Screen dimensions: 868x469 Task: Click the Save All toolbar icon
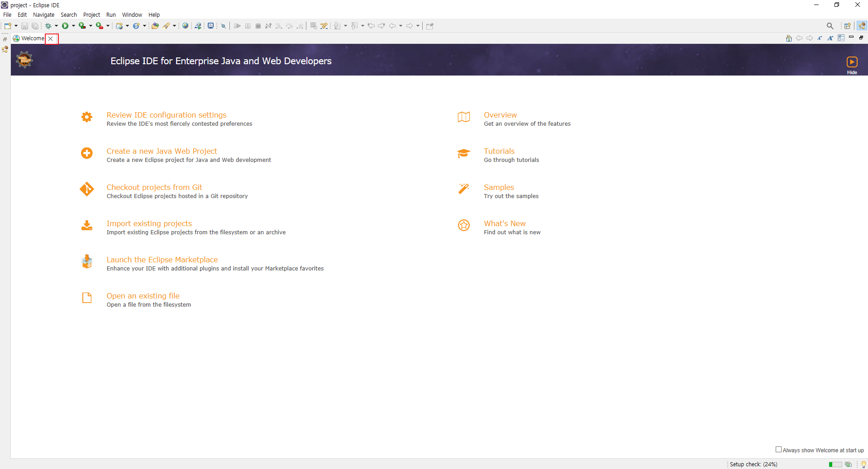[35, 26]
